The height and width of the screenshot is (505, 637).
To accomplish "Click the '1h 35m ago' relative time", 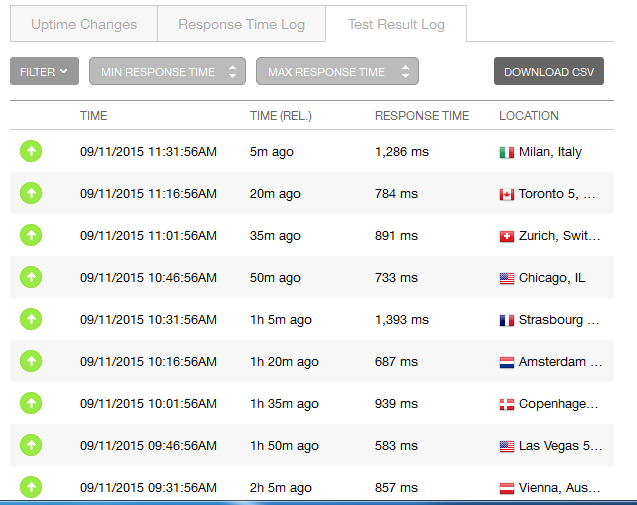I will click(x=284, y=404).
